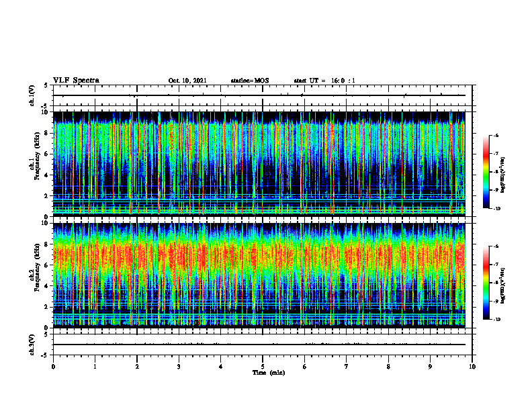Click the ch.2 spectrogram color scale bar
This screenshot has width=532, height=411.
coord(486,283)
